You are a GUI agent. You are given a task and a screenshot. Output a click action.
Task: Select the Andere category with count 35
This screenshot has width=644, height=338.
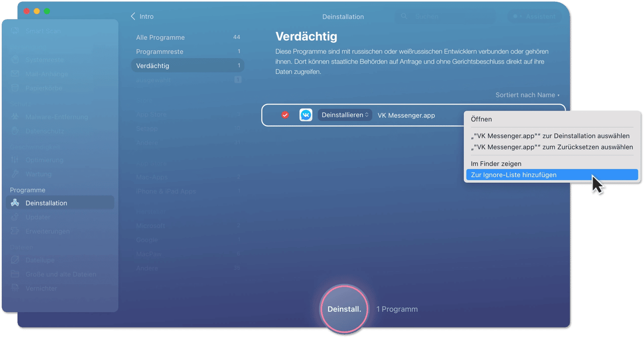pyautogui.click(x=188, y=268)
